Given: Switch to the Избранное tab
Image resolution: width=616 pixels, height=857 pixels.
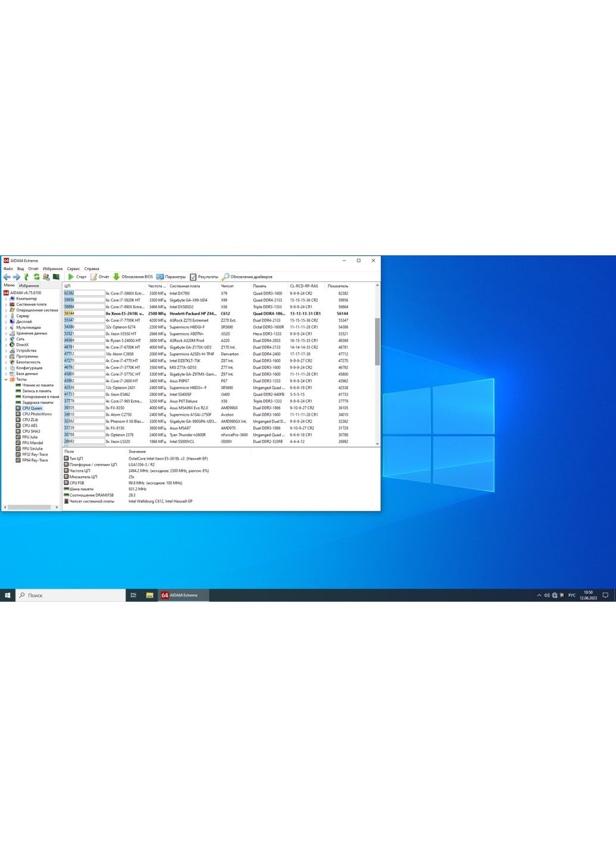Looking at the screenshot, I should (x=29, y=286).
